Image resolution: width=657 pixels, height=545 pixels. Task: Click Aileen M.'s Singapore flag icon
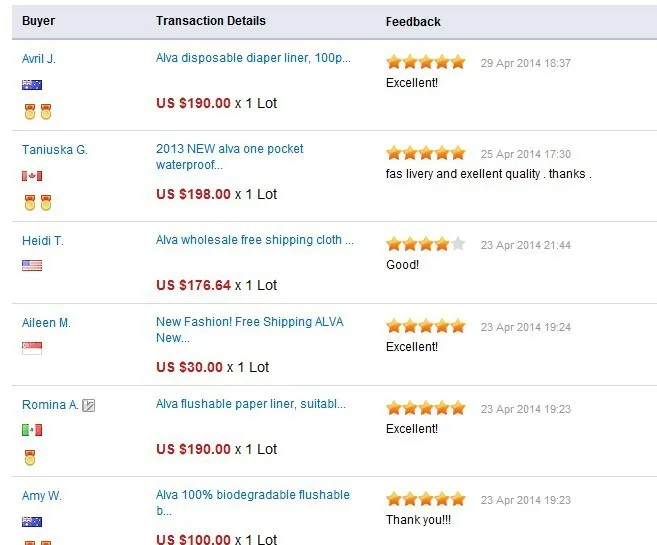[x=32, y=348]
